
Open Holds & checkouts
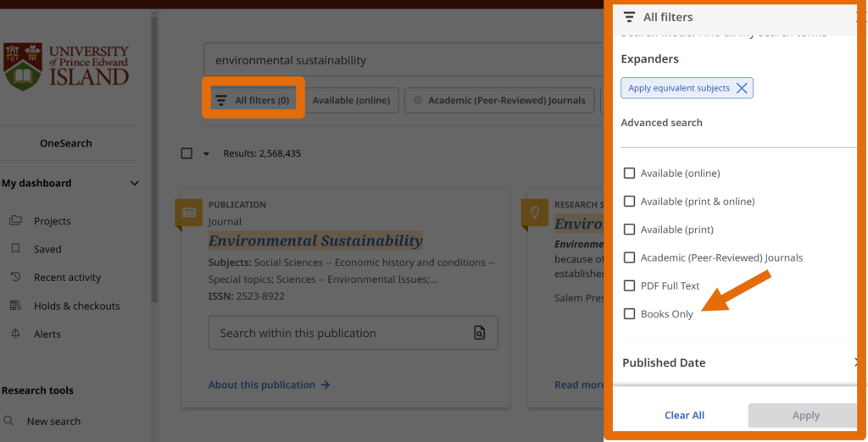click(x=77, y=306)
